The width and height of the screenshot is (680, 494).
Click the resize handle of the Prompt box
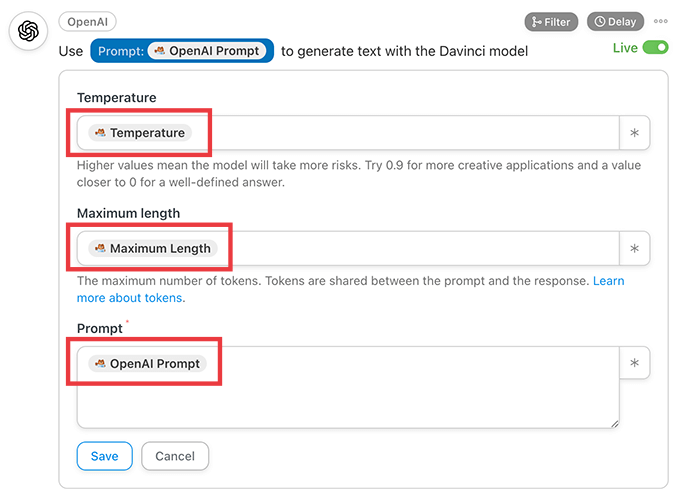[x=614, y=423]
